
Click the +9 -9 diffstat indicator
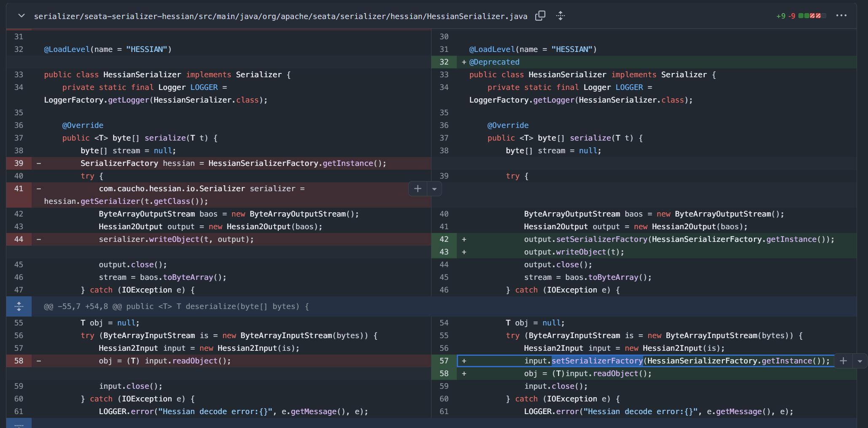801,16
